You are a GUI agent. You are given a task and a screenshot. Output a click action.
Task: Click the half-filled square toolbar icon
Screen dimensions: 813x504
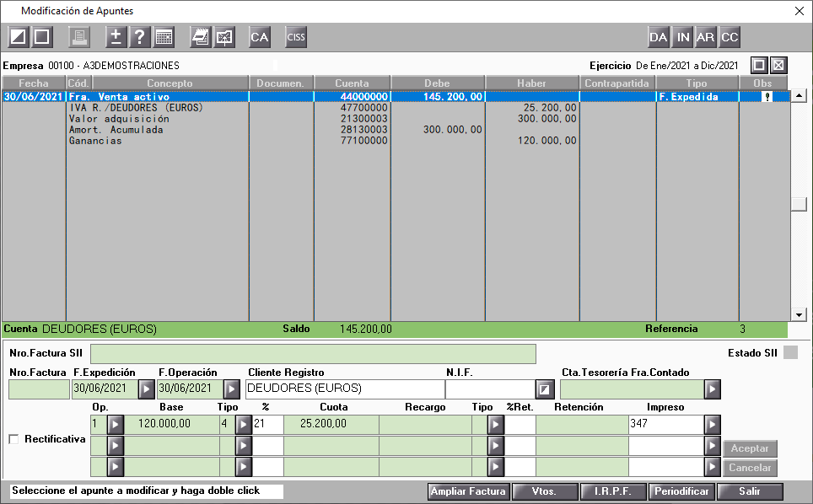[x=19, y=37]
